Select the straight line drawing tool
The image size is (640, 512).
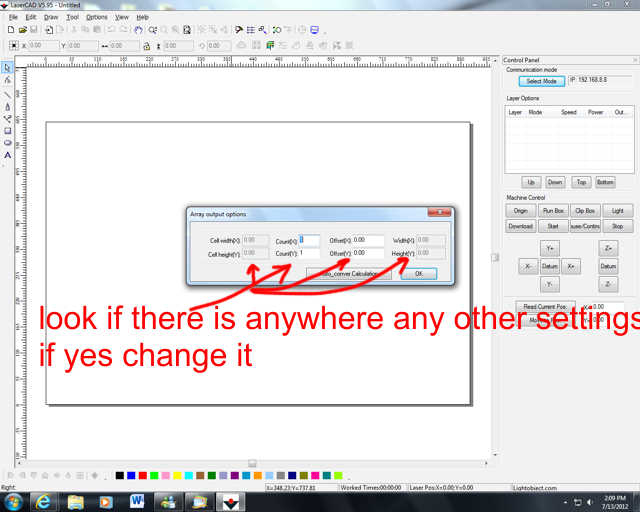pos(7,93)
